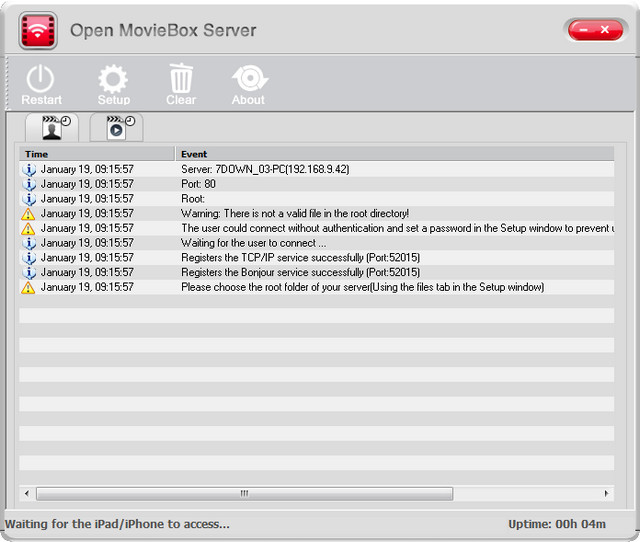Switch to the played movies history tab
This screenshot has width=640, height=542.
117,127
